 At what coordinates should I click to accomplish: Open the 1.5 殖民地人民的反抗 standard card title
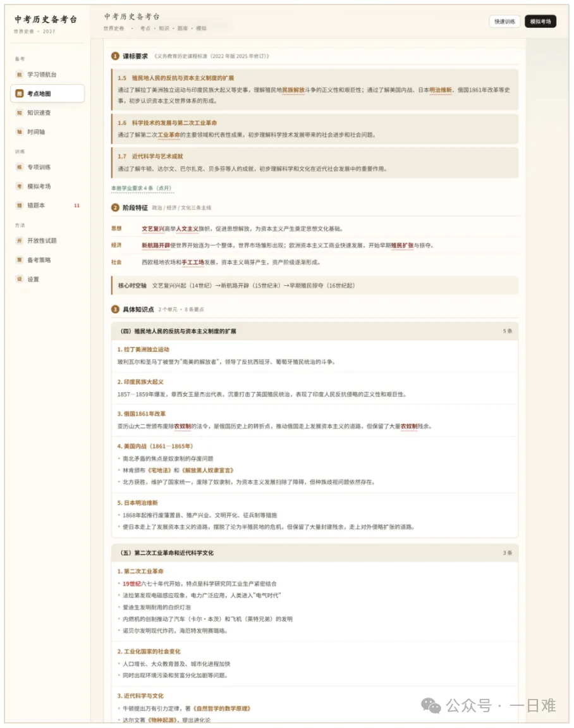(x=176, y=78)
